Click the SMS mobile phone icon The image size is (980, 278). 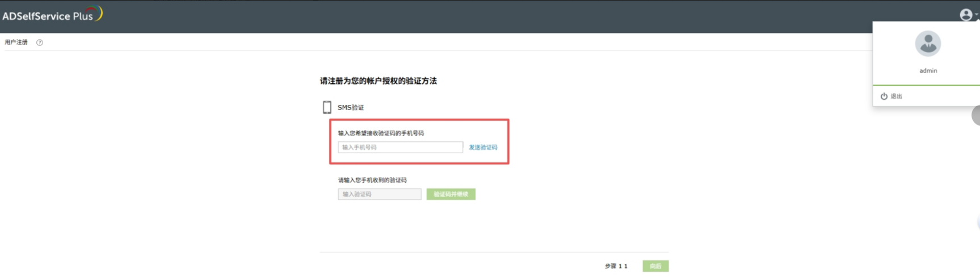[x=327, y=107]
